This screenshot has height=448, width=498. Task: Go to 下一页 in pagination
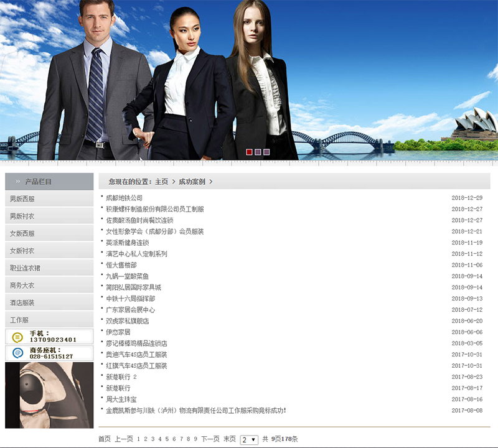[210, 439]
